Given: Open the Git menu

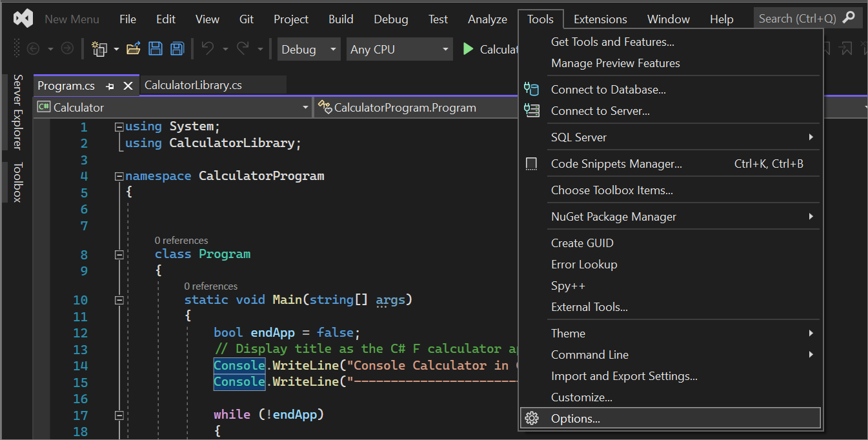Looking at the screenshot, I should (x=247, y=19).
